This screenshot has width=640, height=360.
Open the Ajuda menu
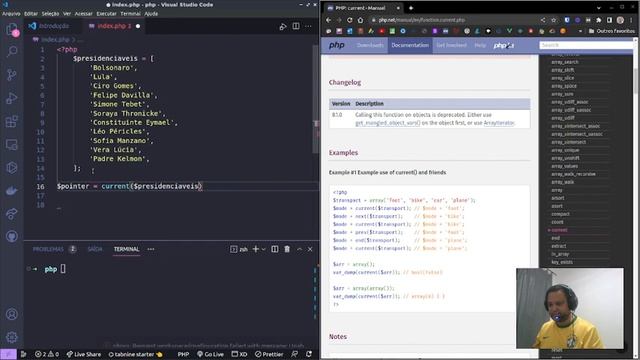[151, 13]
